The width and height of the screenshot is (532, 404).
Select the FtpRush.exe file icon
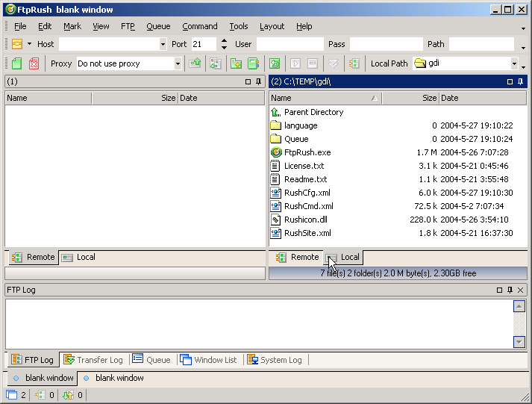coord(276,152)
